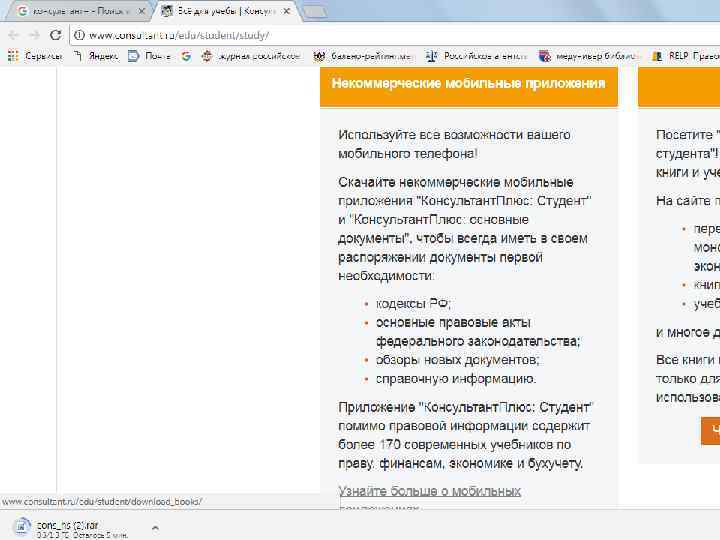Reload the current page

[56, 35]
